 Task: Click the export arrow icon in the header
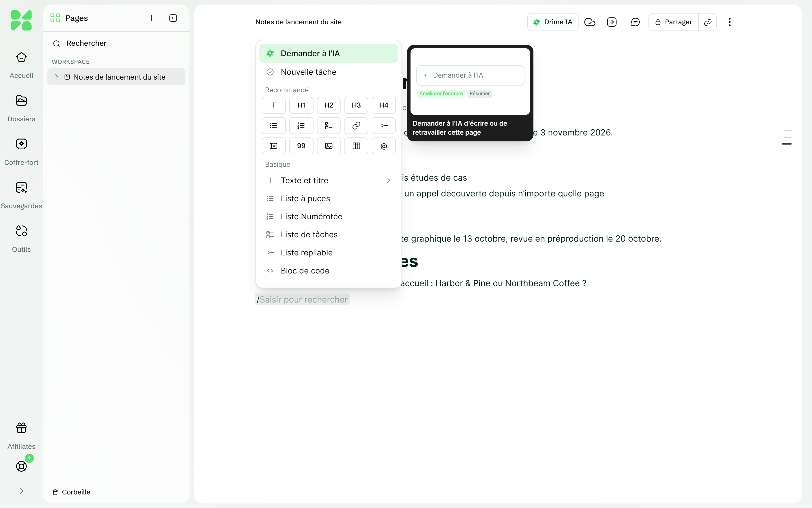pyautogui.click(x=612, y=22)
